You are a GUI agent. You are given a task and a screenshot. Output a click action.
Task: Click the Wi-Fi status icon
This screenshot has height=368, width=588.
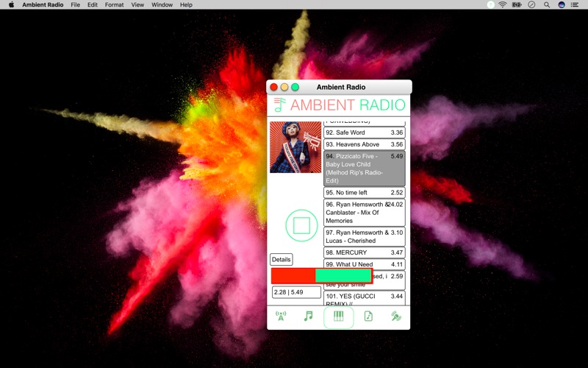coord(503,4)
